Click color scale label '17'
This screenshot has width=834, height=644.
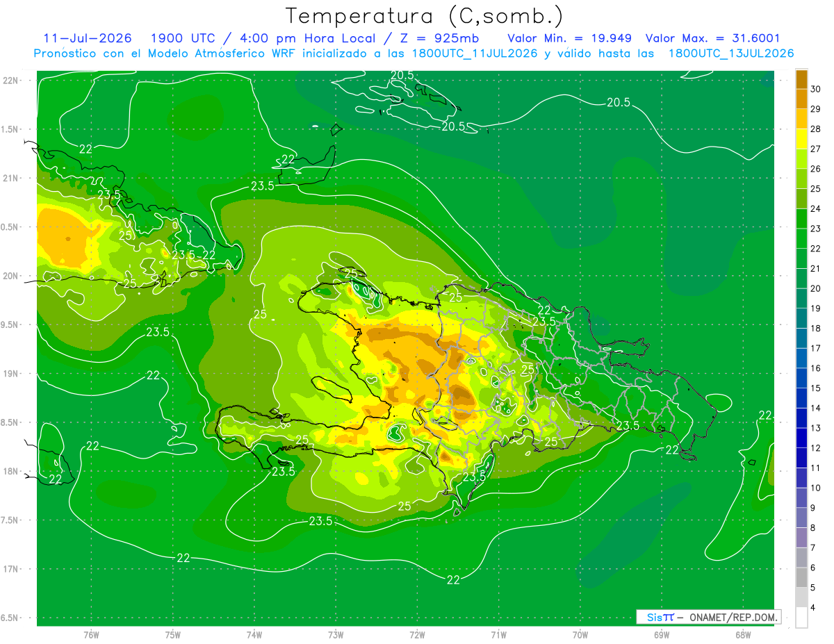[x=817, y=348]
